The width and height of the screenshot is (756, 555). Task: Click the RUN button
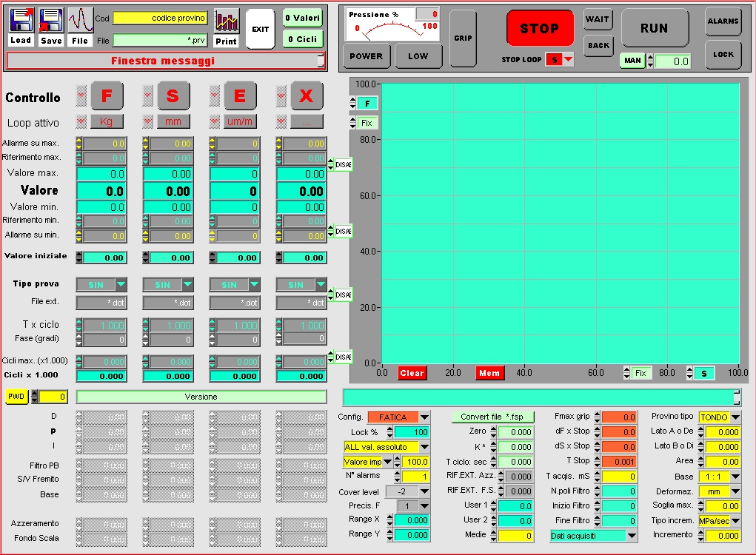655,28
